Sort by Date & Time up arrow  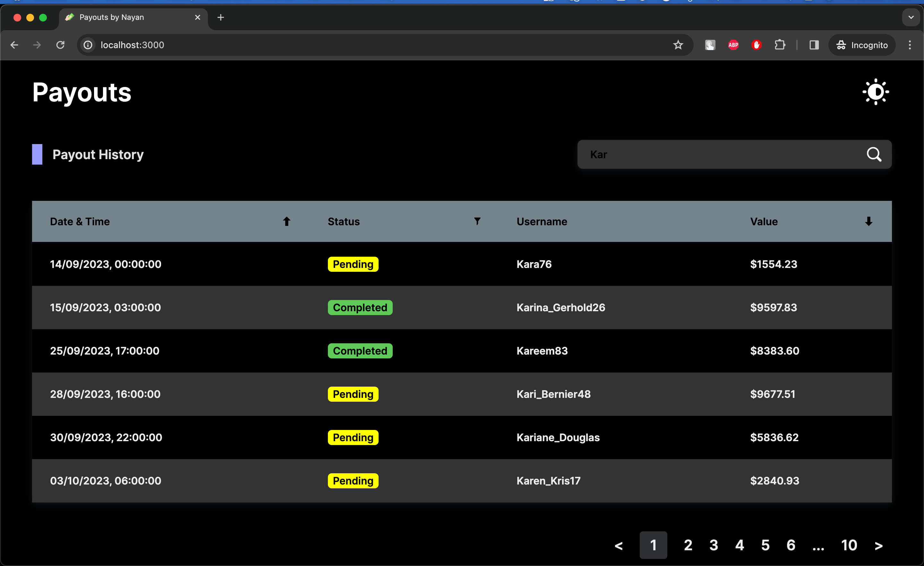point(287,221)
